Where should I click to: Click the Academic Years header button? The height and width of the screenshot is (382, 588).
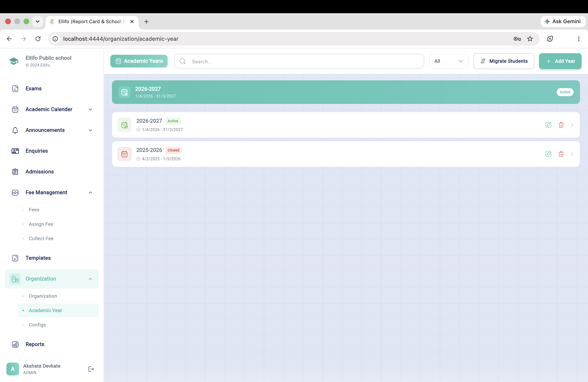click(x=139, y=61)
